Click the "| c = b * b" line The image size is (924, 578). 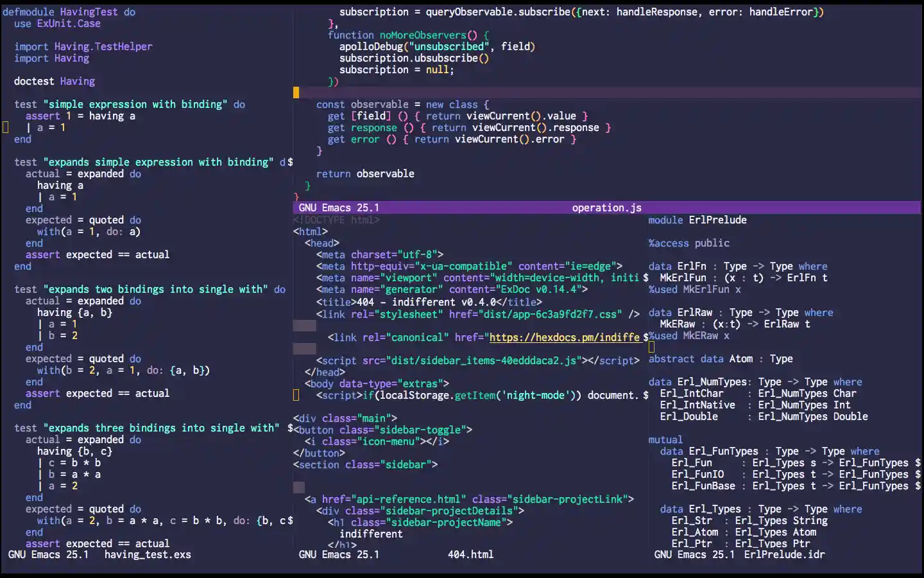coord(69,462)
